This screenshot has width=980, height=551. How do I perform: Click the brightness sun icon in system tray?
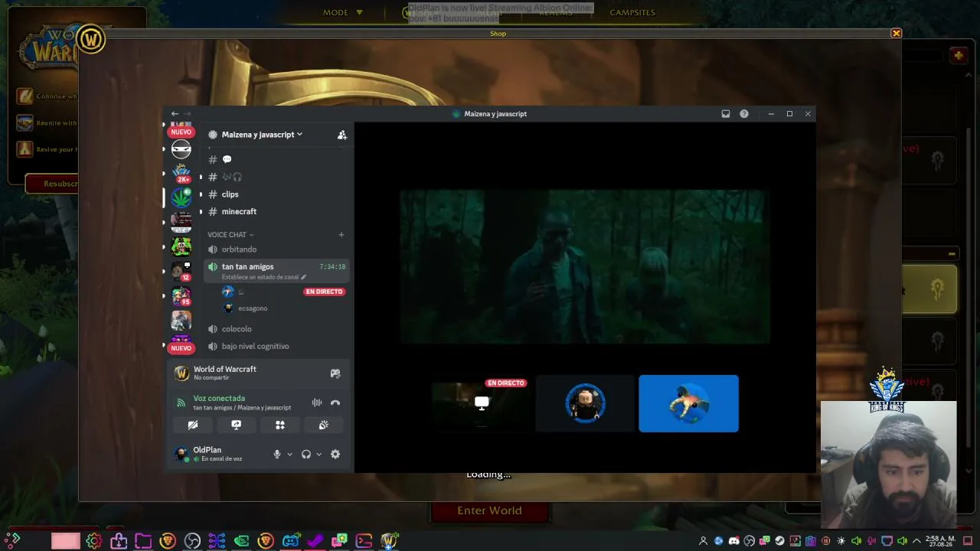tap(841, 542)
